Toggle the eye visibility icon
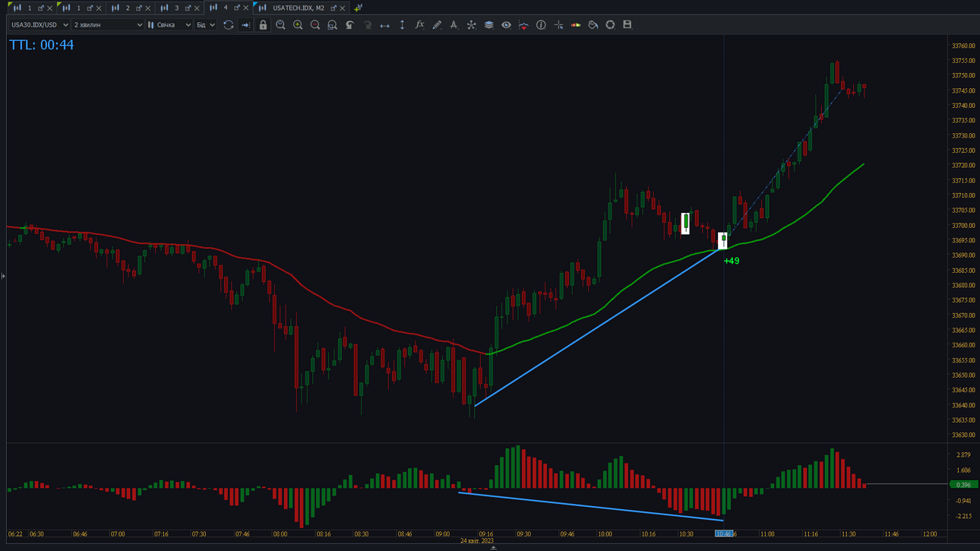980x551 pixels. [x=506, y=25]
